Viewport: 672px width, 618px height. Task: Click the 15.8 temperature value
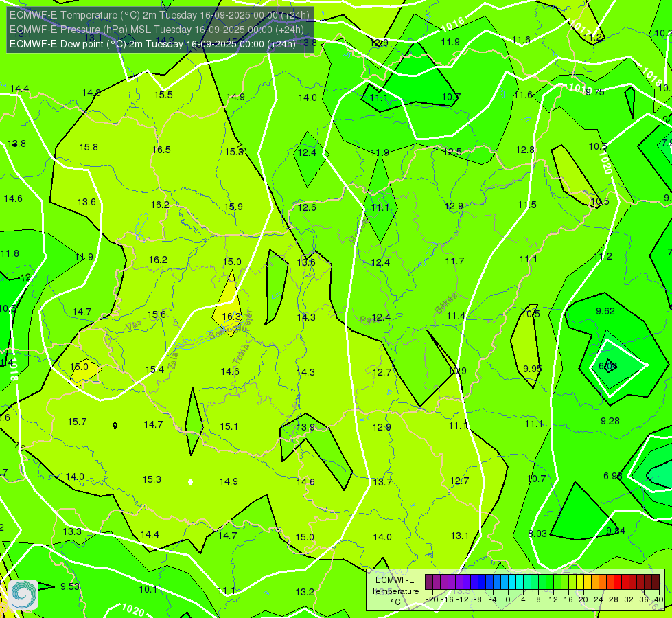89,147
